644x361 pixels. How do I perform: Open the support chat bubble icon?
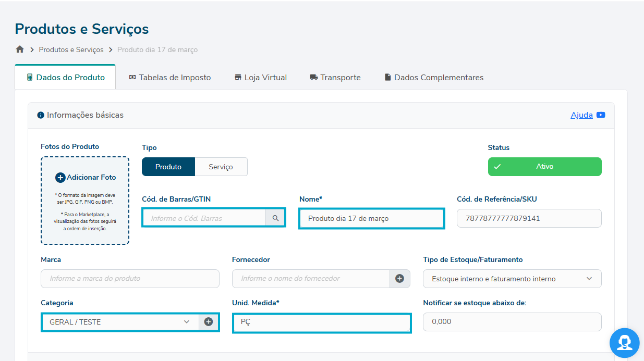pyautogui.click(x=624, y=343)
